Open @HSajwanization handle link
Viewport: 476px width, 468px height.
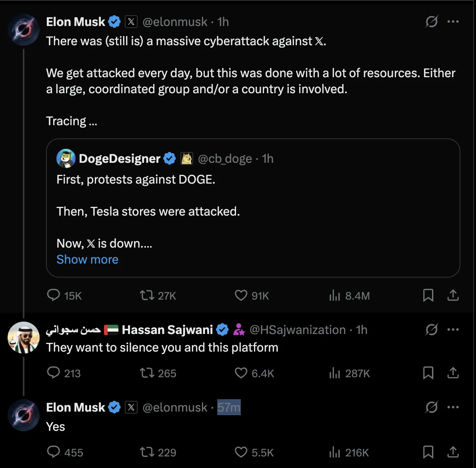[297, 330]
